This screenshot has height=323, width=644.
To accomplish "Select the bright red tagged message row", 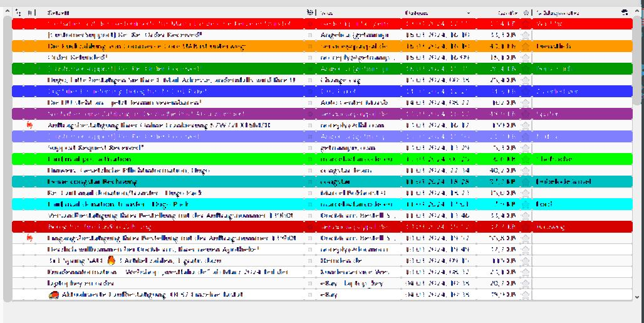I will (322, 24).
